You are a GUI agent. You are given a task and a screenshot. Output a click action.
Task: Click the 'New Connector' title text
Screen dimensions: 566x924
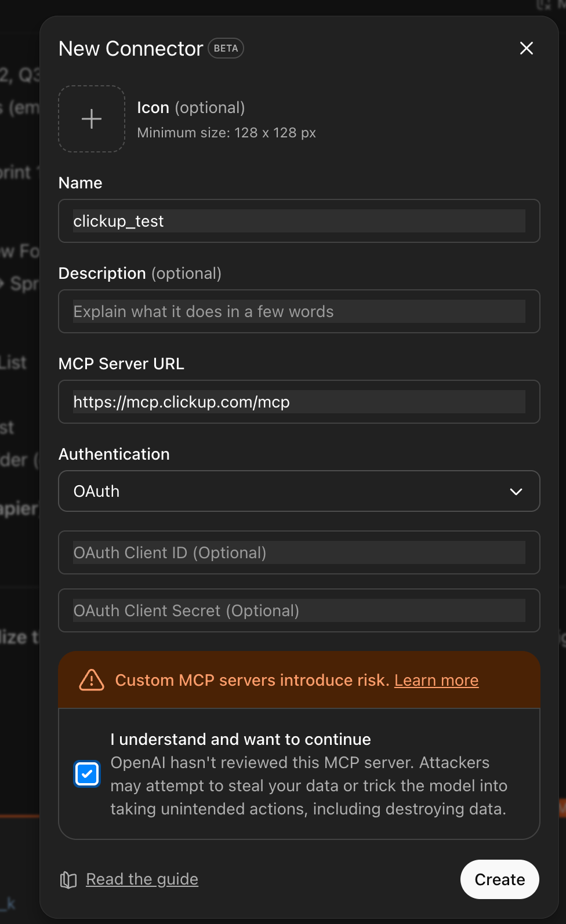[x=131, y=49]
